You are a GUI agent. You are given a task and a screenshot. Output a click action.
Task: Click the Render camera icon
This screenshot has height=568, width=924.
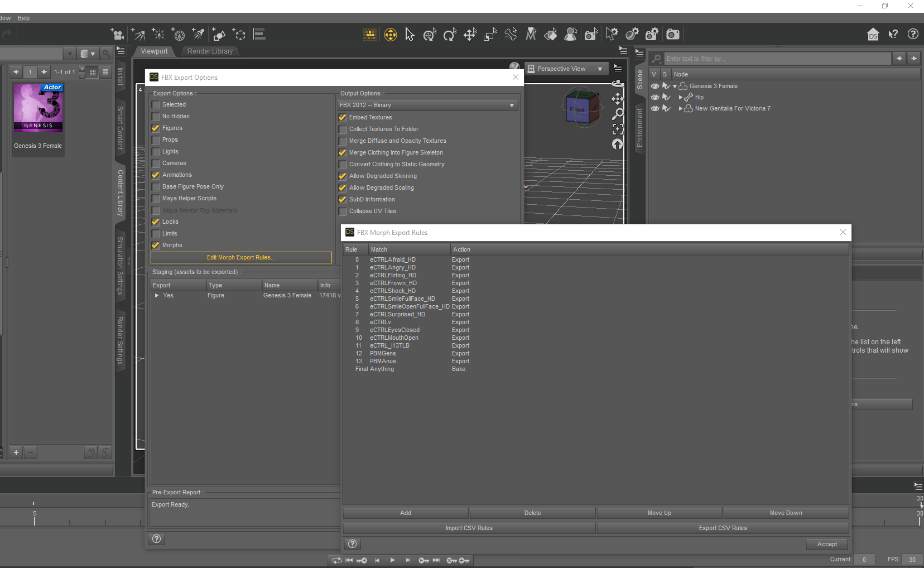pos(673,35)
